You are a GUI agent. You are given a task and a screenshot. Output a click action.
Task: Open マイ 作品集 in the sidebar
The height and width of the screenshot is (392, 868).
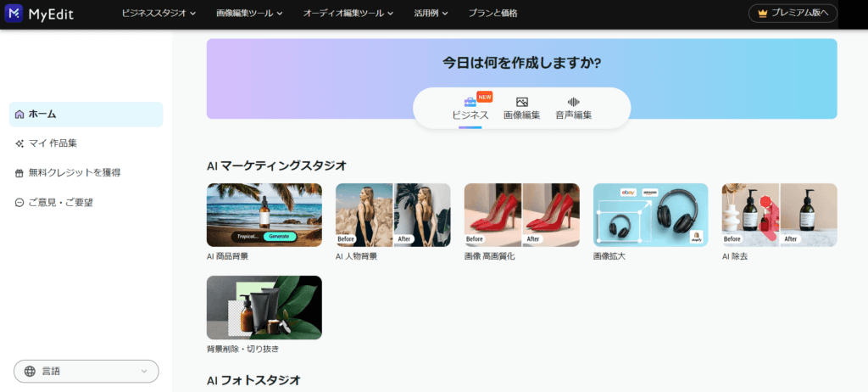coord(86,143)
